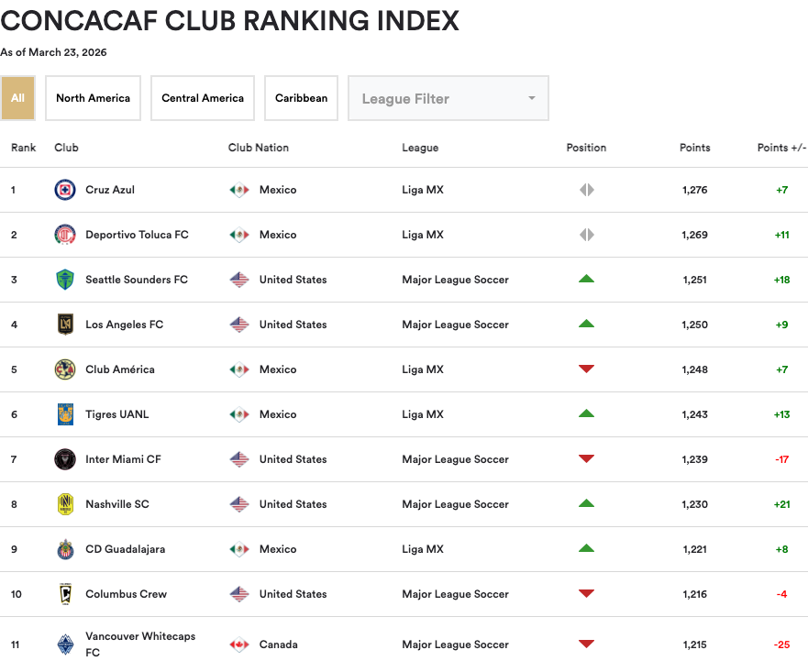
Task: Click the League Filter dropdown arrow
Action: pos(531,99)
